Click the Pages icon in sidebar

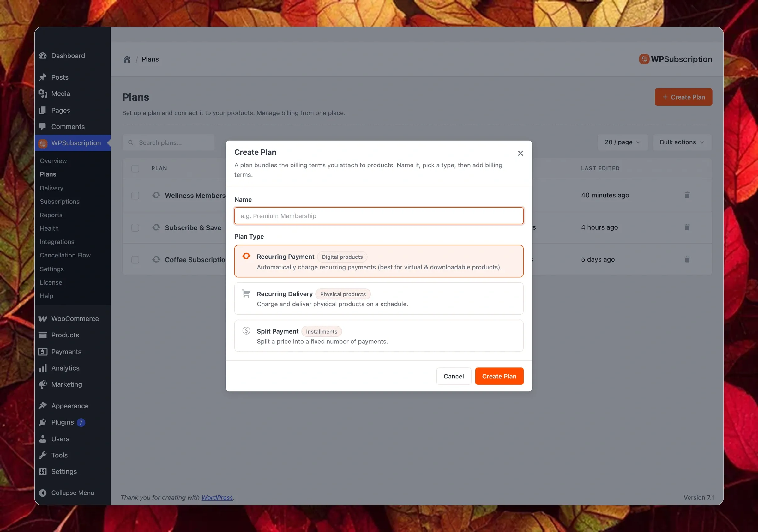click(x=43, y=110)
